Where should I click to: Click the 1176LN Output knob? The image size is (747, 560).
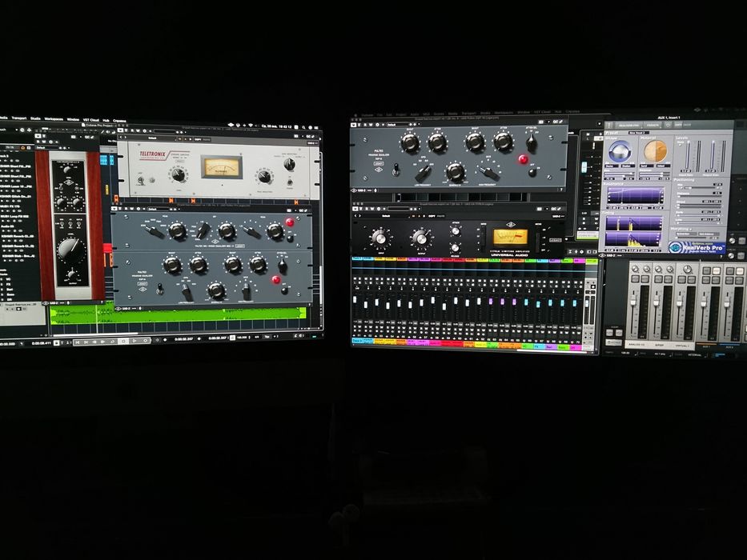click(421, 237)
